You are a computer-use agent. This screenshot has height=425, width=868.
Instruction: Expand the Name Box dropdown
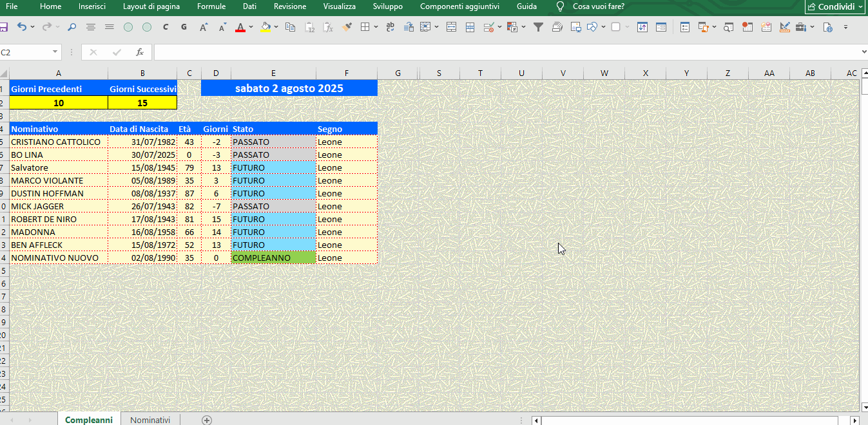pos(55,52)
